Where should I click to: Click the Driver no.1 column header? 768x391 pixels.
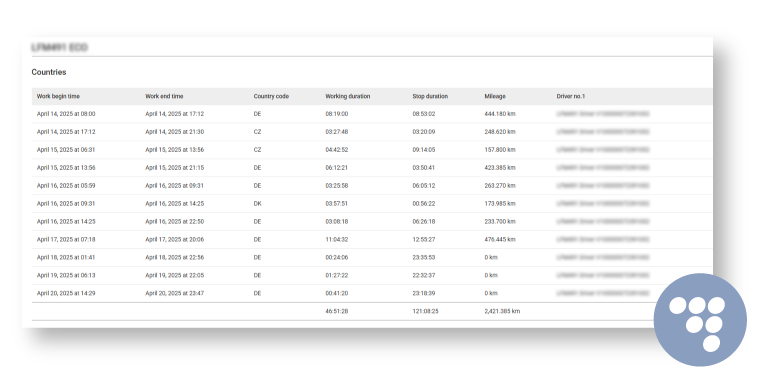pyautogui.click(x=571, y=97)
